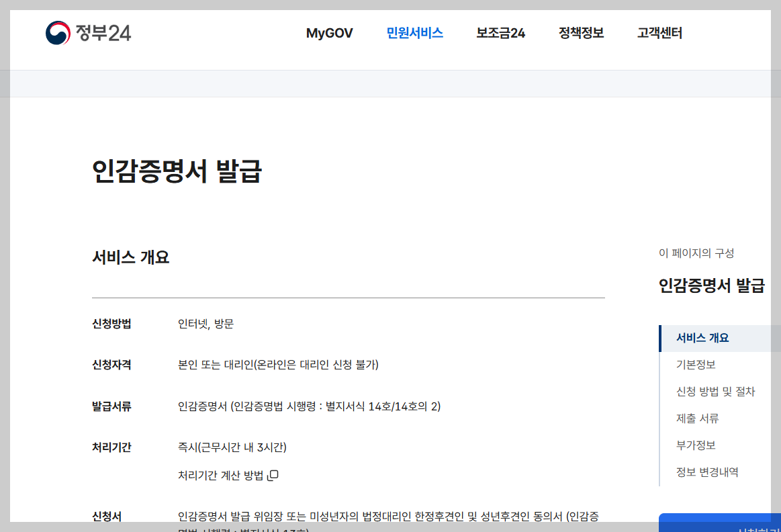The image size is (781, 532).
Task: Select the 민원서비스 menu item
Action: tap(414, 31)
